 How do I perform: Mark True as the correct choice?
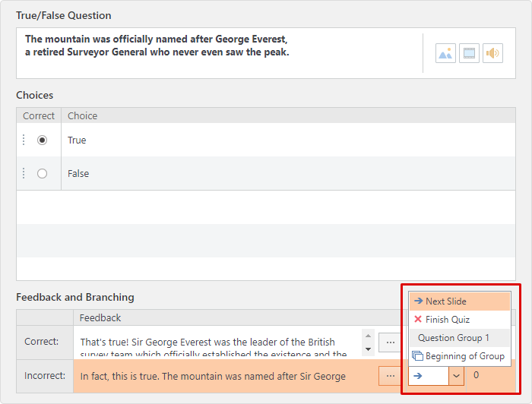[42, 140]
